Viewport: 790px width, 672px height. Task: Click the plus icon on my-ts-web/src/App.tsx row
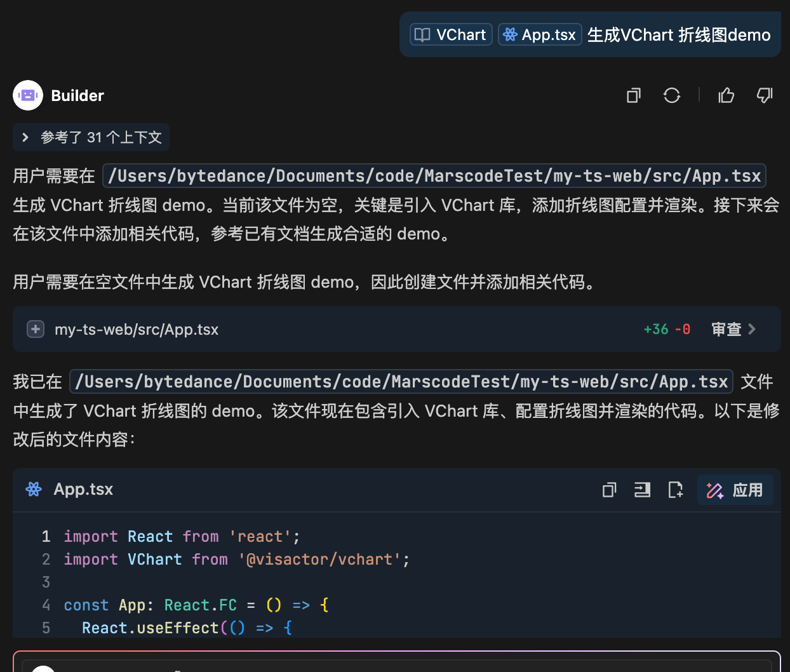36,329
